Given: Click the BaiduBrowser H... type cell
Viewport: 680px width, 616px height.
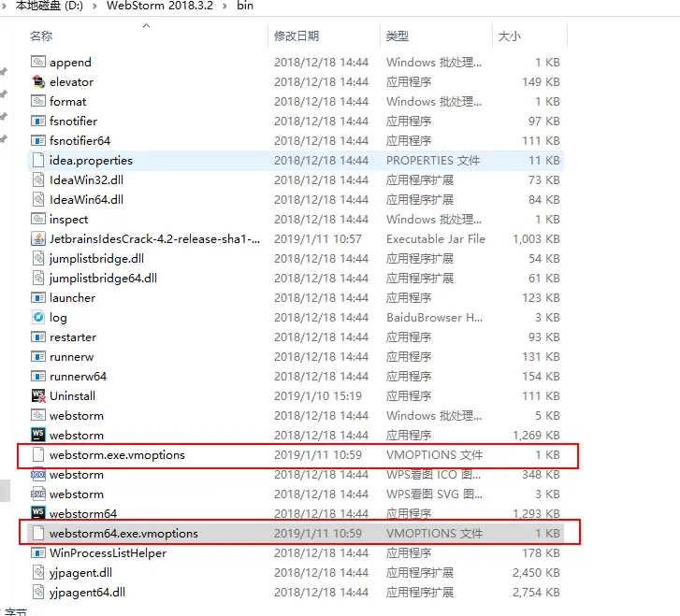Looking at the screenshot, I should [435, 317].
